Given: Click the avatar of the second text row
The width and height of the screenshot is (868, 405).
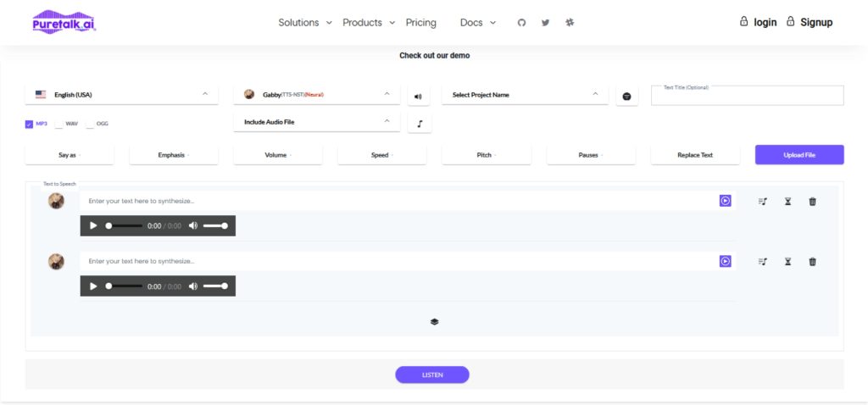Looking at the screenshot, I should click(x=56, y=262).
